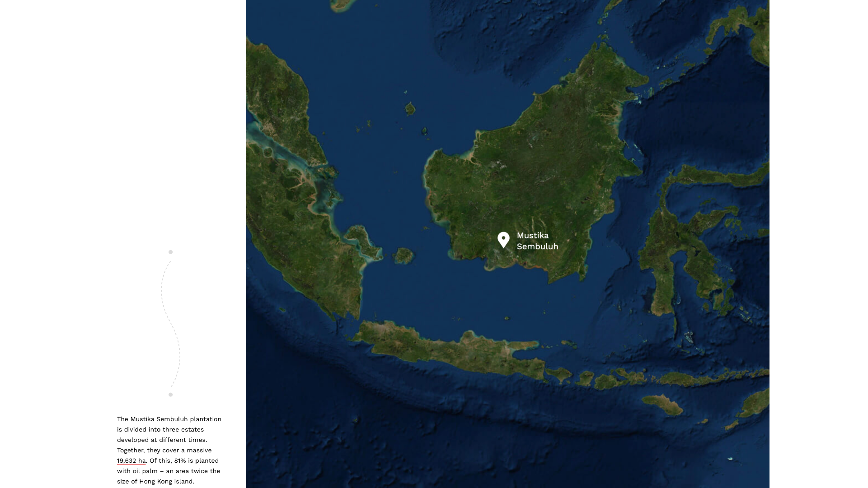868x488 pixels.
Task: Click the words 'Hong Kong island' in paragraph
Action: [166, 482]
